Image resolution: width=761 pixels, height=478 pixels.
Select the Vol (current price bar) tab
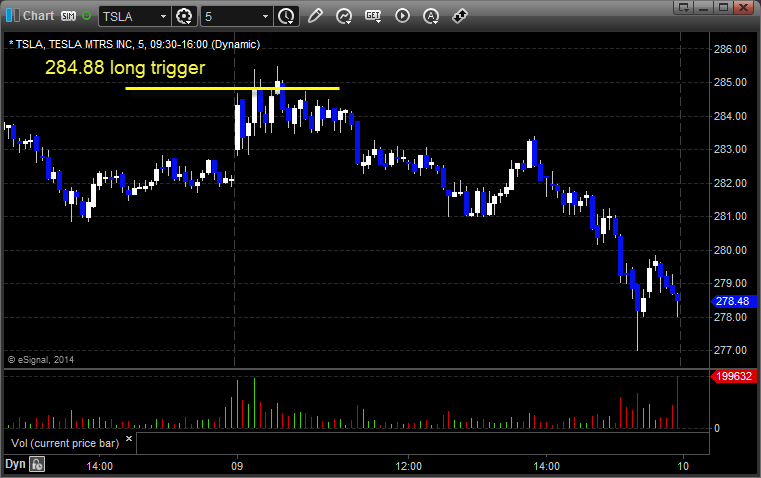click(65, 443)
